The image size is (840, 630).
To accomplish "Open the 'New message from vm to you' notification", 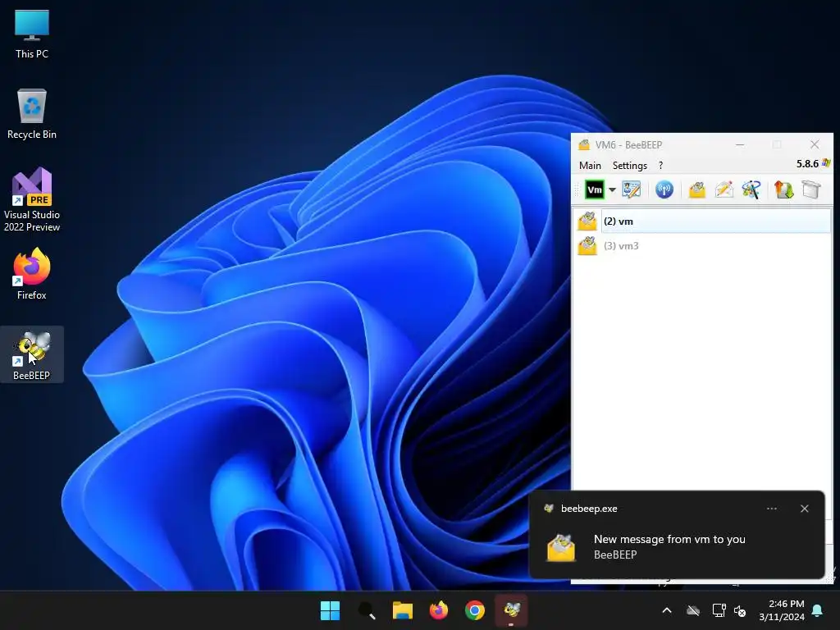I will pyautogui.click(x=677, y=534).
